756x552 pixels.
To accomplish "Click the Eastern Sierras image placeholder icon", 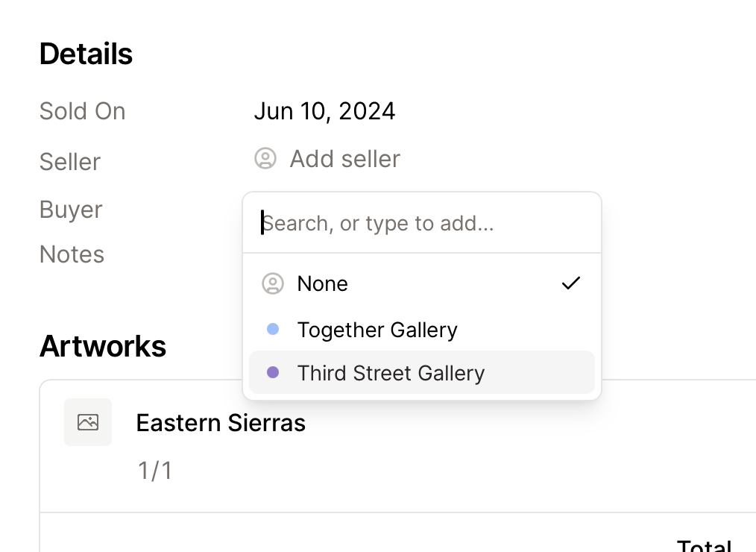I will pos(88,422).
